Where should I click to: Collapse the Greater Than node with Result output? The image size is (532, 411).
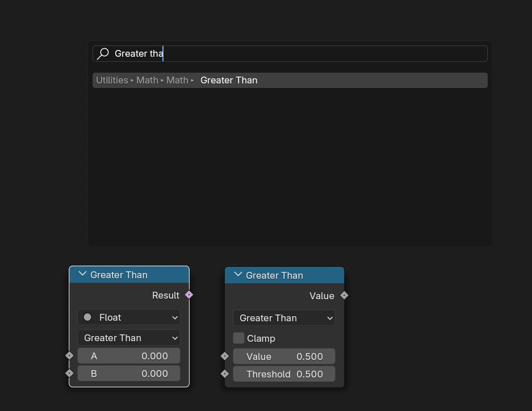82,274
